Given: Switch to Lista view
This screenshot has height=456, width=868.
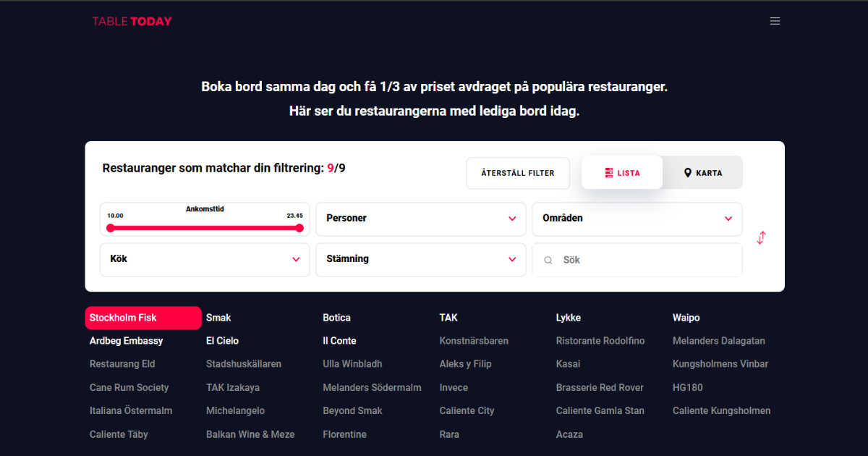Looking at the screenshot, I should (x=622, y=173).
